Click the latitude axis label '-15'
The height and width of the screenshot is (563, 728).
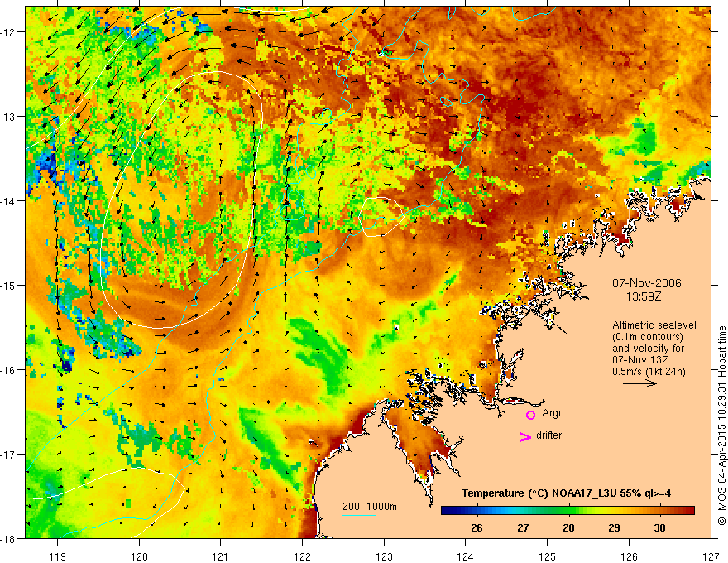pos(9,286)
